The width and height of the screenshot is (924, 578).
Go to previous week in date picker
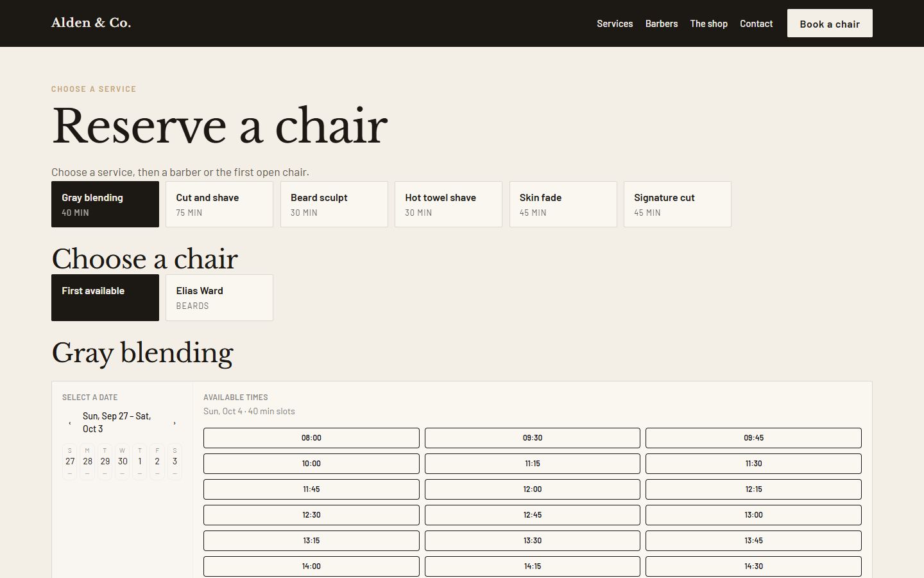[x=69, y=423]
